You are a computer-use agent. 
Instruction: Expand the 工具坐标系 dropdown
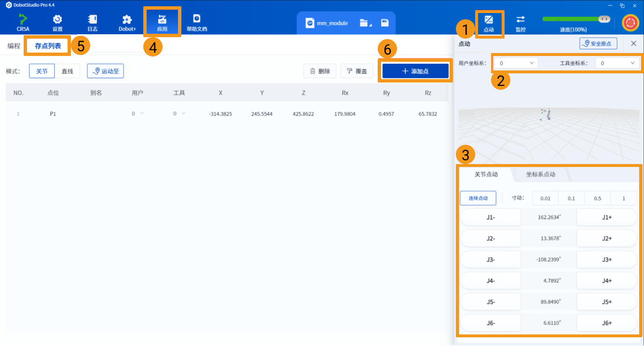(x=617, y=63)
